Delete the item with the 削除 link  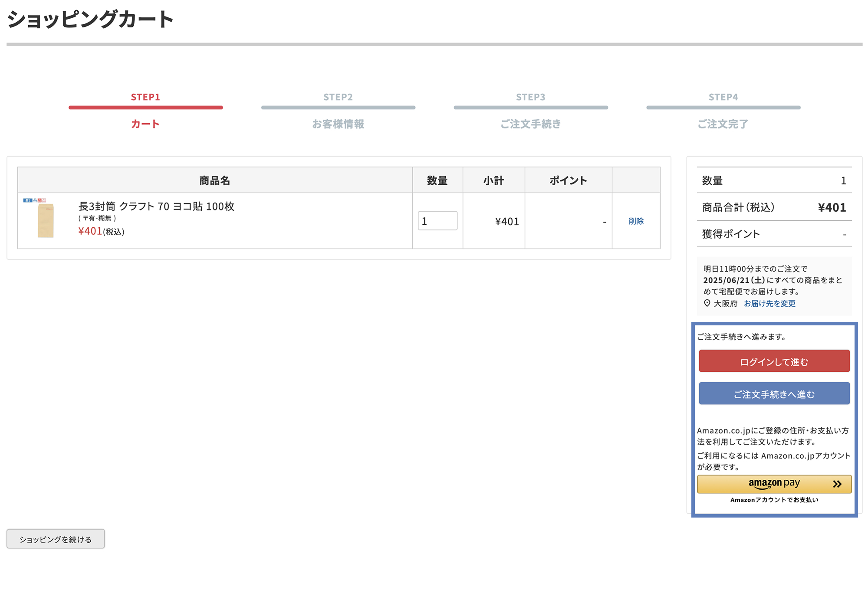[636, 221]
